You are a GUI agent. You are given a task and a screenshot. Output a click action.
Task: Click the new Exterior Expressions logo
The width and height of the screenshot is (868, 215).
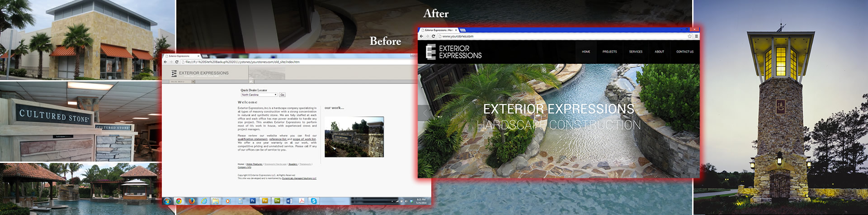pos(454,52)
